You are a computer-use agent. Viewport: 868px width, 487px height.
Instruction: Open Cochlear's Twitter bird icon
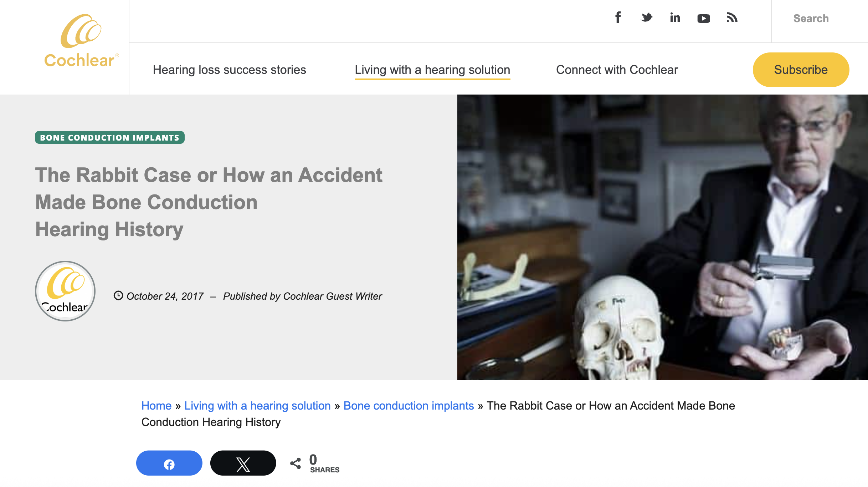646,17
